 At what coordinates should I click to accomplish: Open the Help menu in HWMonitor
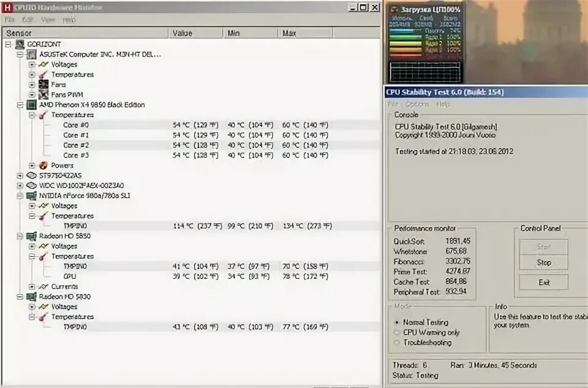pyautogui.click(x=69, y=20)
